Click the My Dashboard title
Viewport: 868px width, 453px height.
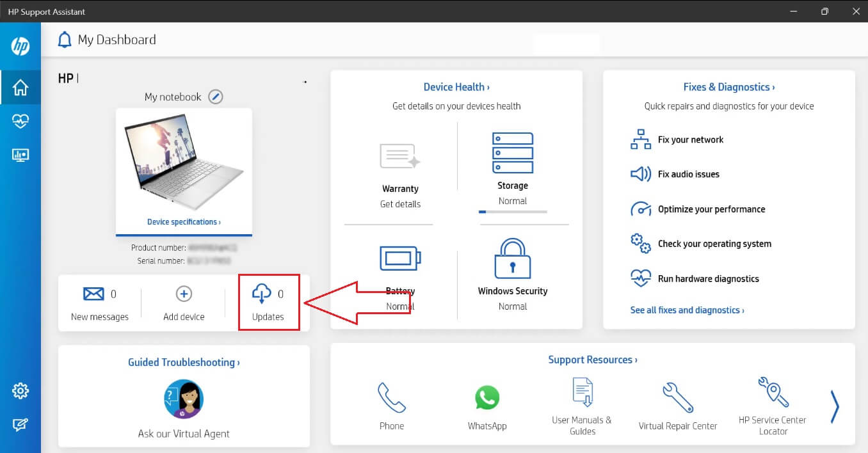(x=117, y=40)
